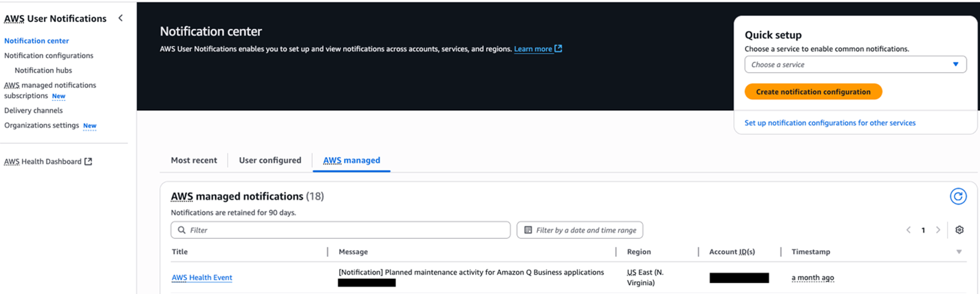
Task: Click 'Notifications are retained for 90 days' text
Action: (x=233, y=213)
